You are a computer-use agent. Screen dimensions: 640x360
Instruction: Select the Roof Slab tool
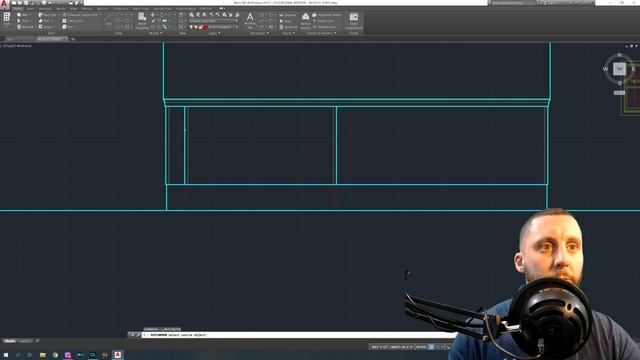48,15
